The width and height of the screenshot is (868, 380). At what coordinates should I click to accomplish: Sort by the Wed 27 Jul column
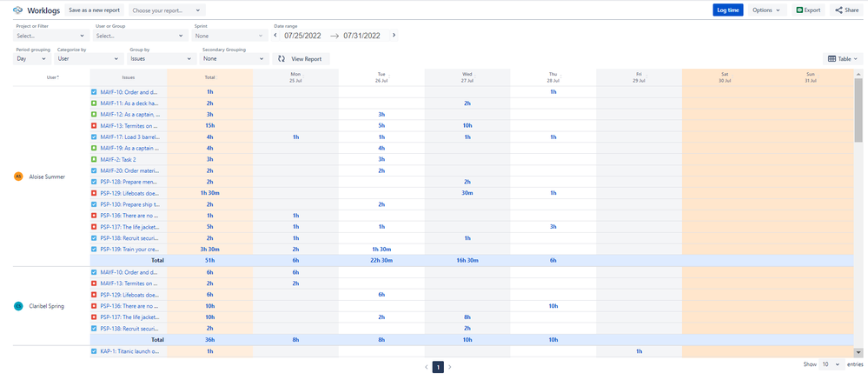(x=467, y=77)
